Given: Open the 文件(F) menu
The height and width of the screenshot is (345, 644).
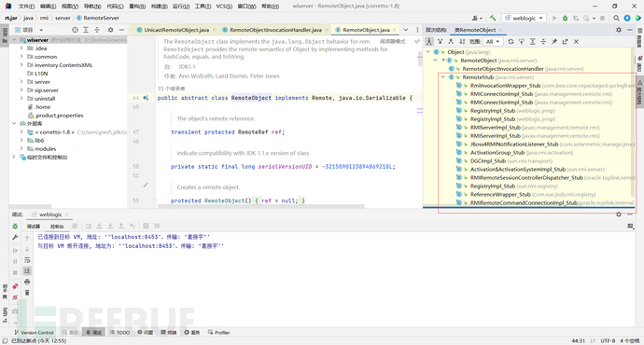Looking at the screenshot, I should [27, 7].
